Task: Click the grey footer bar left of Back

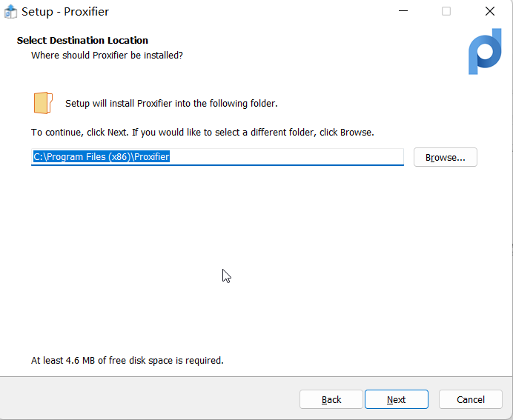Action: tap(148, 399)
